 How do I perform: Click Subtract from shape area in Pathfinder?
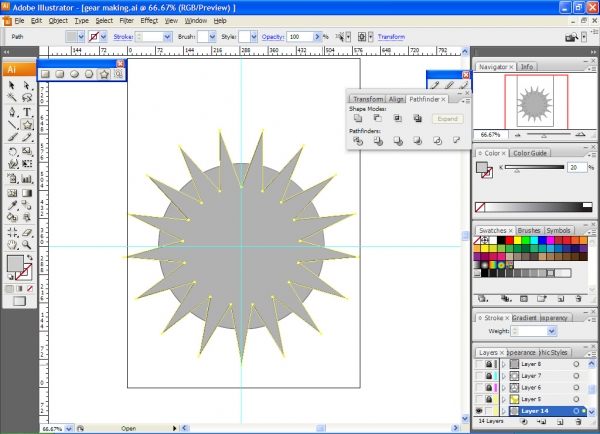(x=378, y=118)
